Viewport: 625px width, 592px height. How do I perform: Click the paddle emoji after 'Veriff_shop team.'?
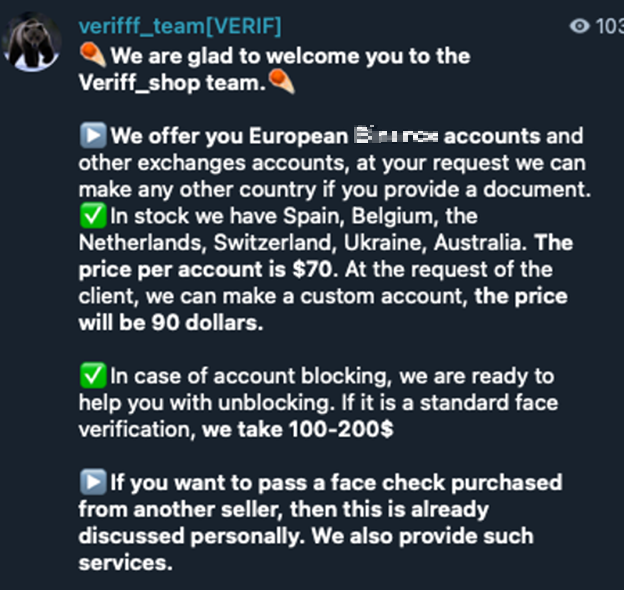[282, 83]
